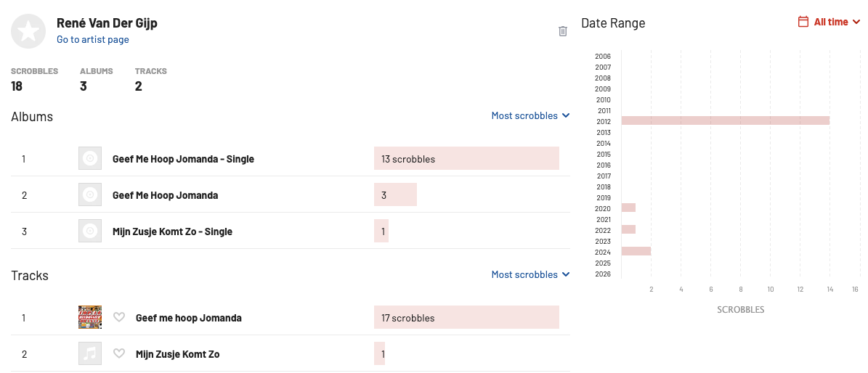Click the calendar icon beside All time
Image resolution: width=868 pixels, height=373 pixels.
tap(803, 22)
